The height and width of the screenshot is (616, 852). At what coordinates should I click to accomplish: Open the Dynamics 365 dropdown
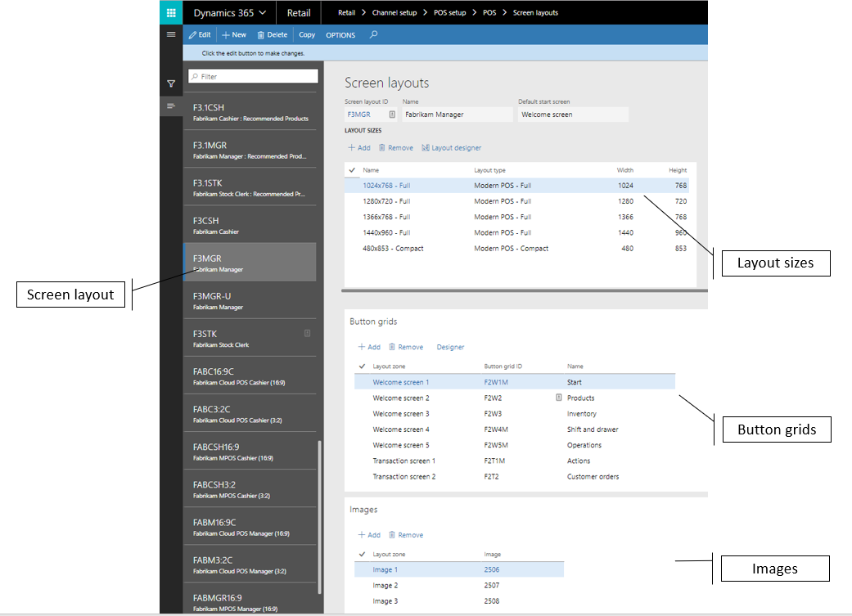231,12
